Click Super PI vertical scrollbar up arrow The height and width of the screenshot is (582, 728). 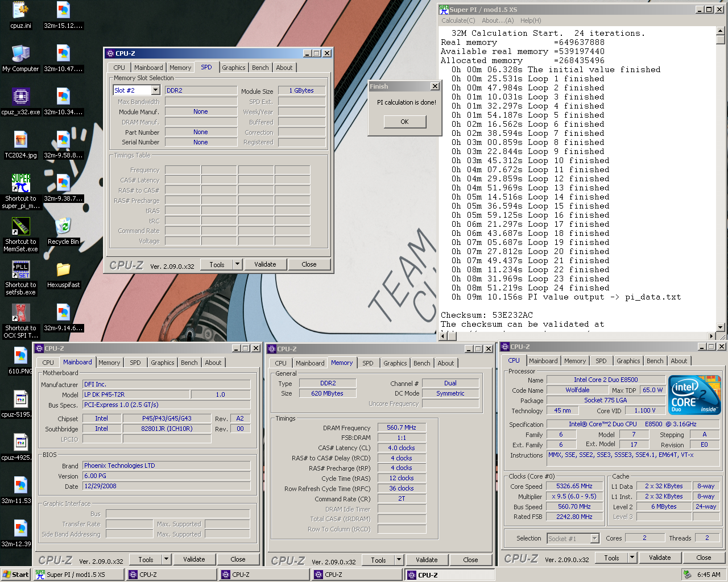(x=721, y=31)
